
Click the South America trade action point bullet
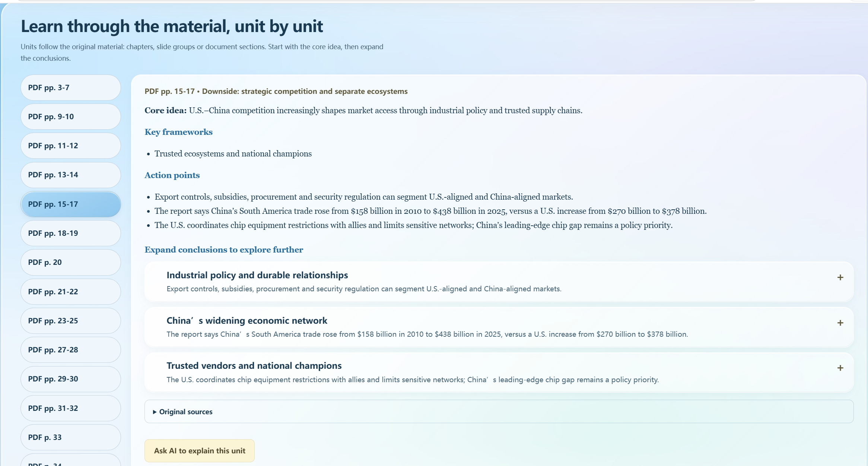click(430, 211)
